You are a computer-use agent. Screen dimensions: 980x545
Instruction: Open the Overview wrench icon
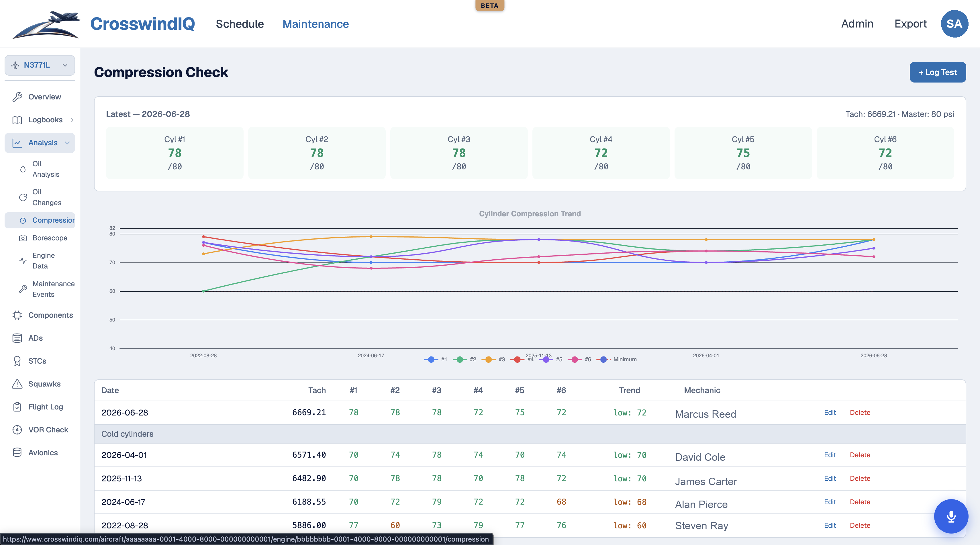coord(17,97)
